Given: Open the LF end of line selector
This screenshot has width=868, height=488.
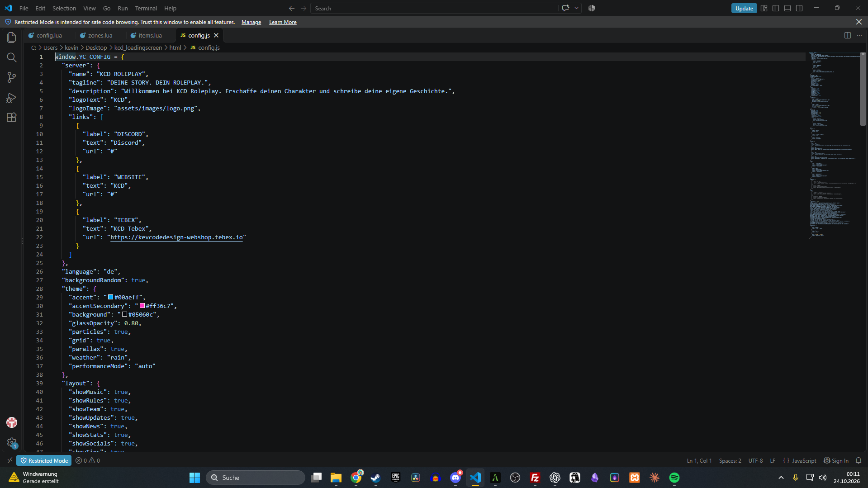Looking at the screenshot, I should [773, 460].
